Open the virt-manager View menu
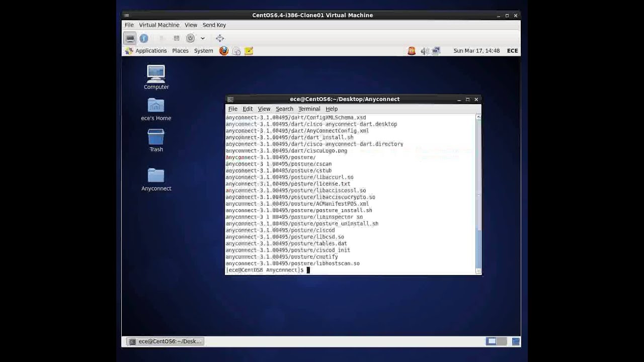 (191, 25)
